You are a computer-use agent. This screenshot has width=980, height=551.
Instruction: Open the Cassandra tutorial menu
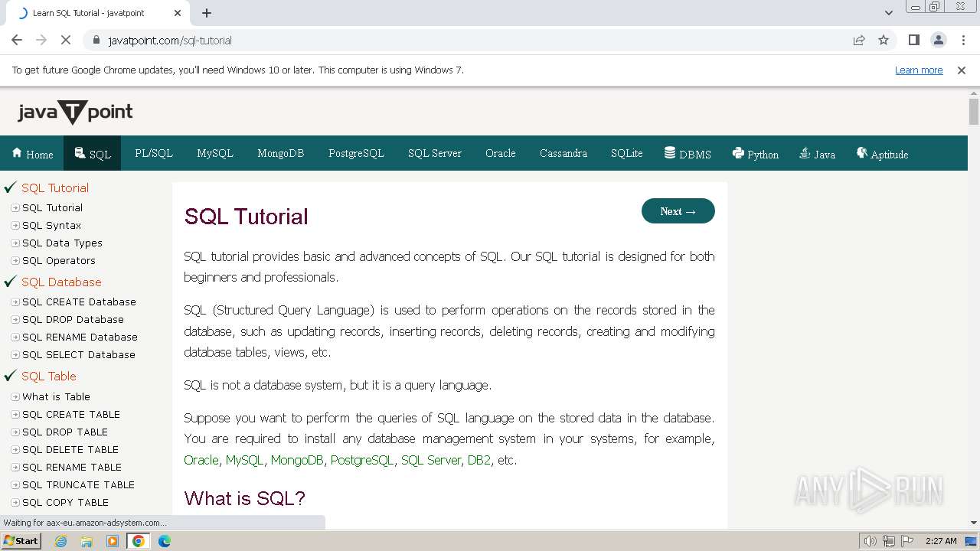point(563,153)
